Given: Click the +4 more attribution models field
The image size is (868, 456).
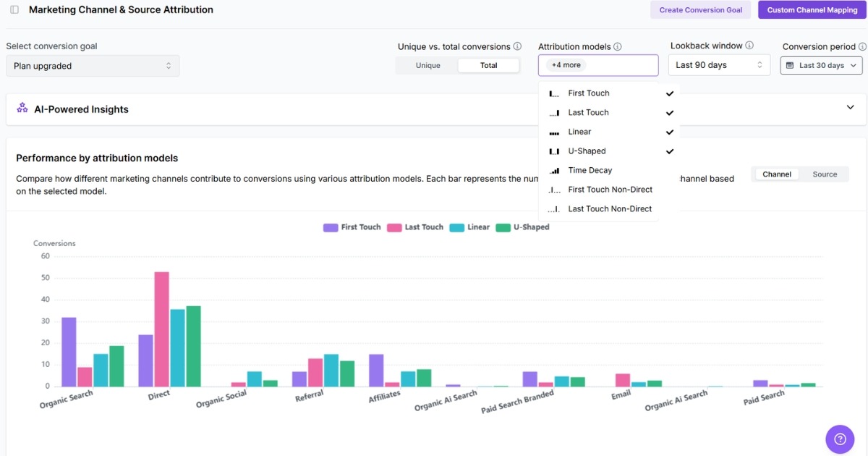Looking at the screenshot, I should [x=597, y=64].
